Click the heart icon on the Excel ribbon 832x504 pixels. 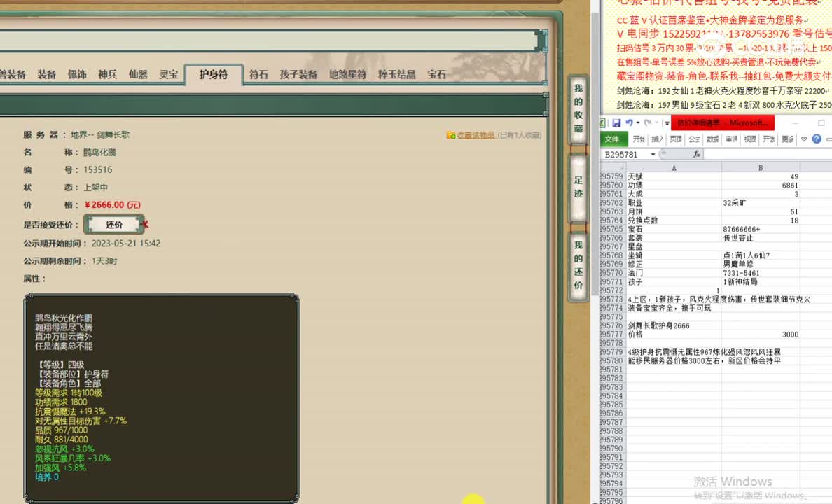click(805, 139)
